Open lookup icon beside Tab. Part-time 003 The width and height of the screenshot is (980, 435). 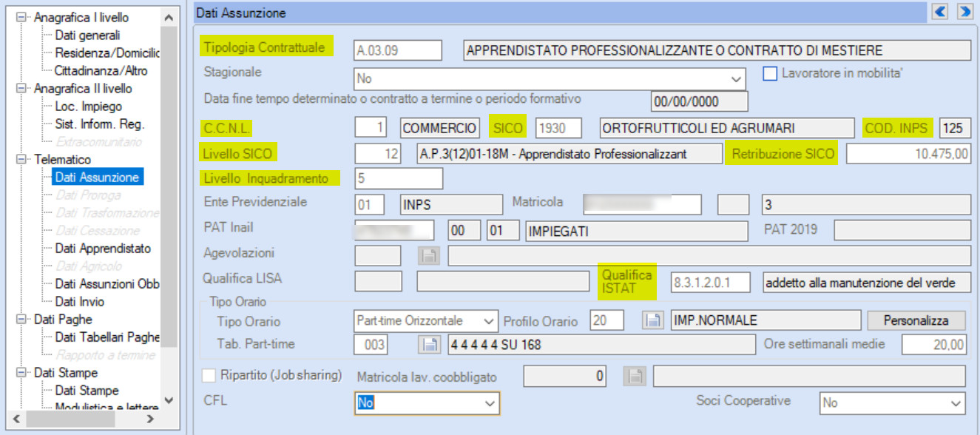point(429,344)
